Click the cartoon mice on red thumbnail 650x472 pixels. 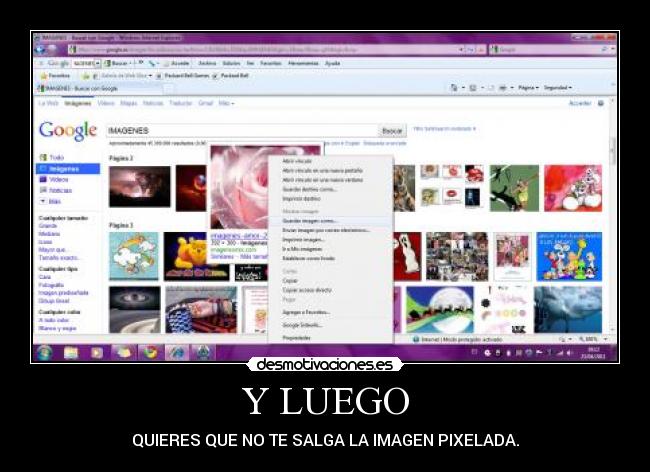click(x=573, y=188)
